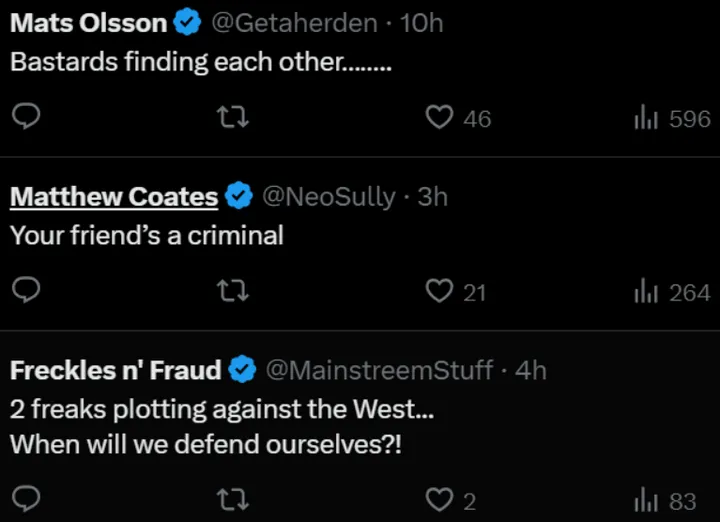Reply to Freckles n' Fraud's tweet
Screen dimensions: 720x522
pyautogui.click(x=26, y=498)
